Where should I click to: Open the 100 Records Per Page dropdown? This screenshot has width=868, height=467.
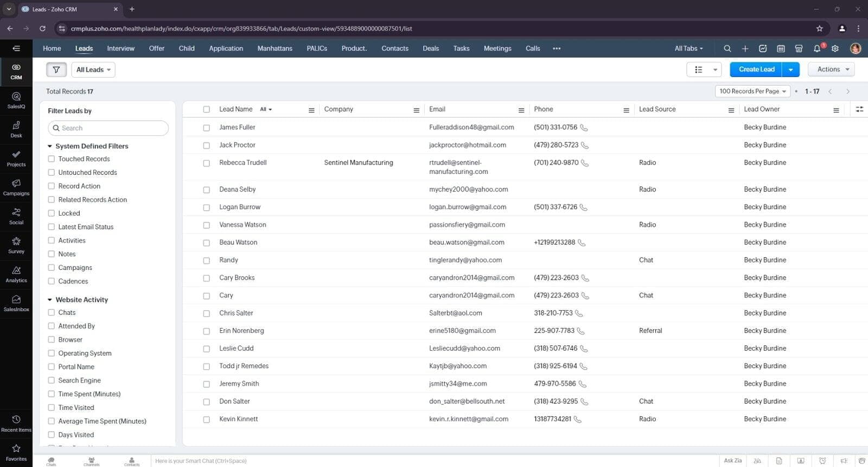[x=752, y=91]
